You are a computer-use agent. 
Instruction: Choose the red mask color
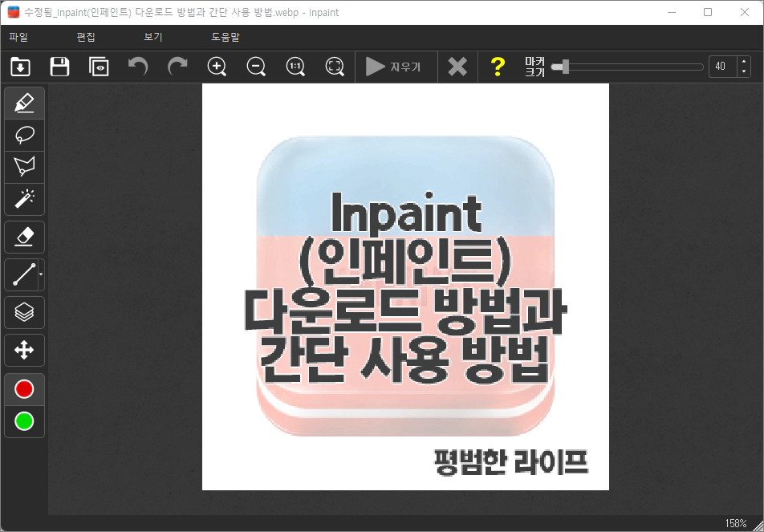click(24, 389)
